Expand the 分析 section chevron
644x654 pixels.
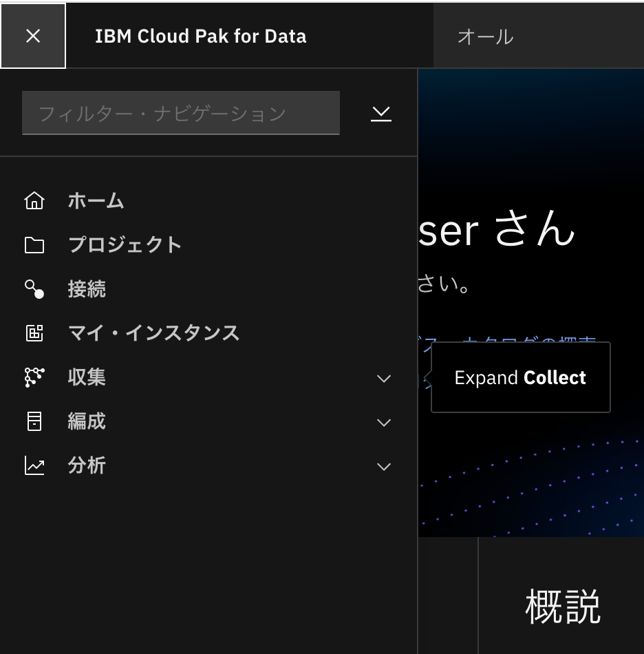[x=384, y=467]
